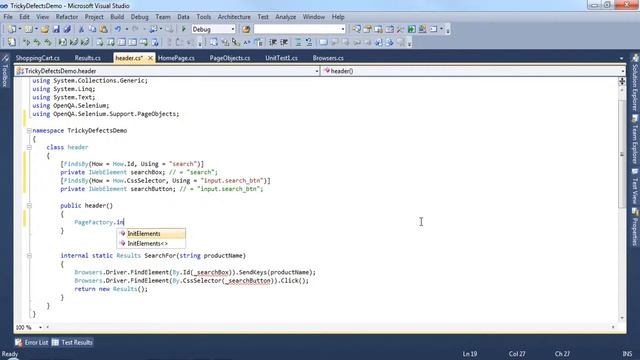Image resolution: width=640 pixels, height=360 pixels.
Task: Click the horizontal scrollbar right arrow
Action: (613, 327)
